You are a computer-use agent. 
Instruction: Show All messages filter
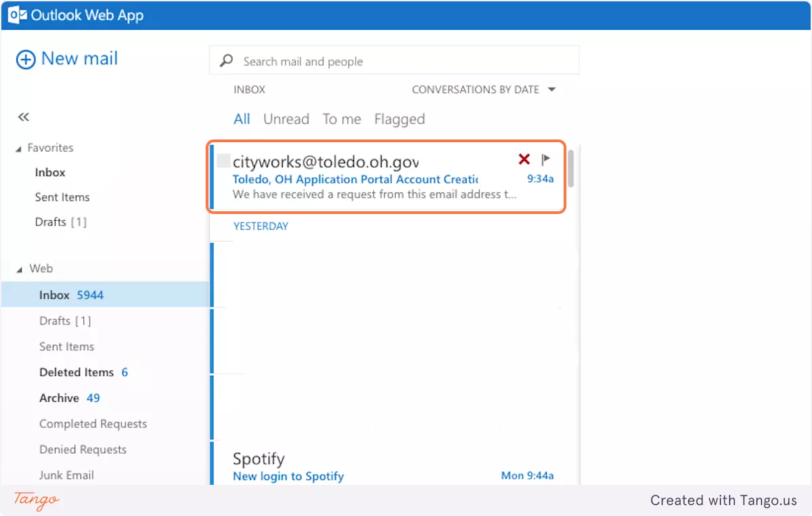pyautogui.click(x=242, y=119)
